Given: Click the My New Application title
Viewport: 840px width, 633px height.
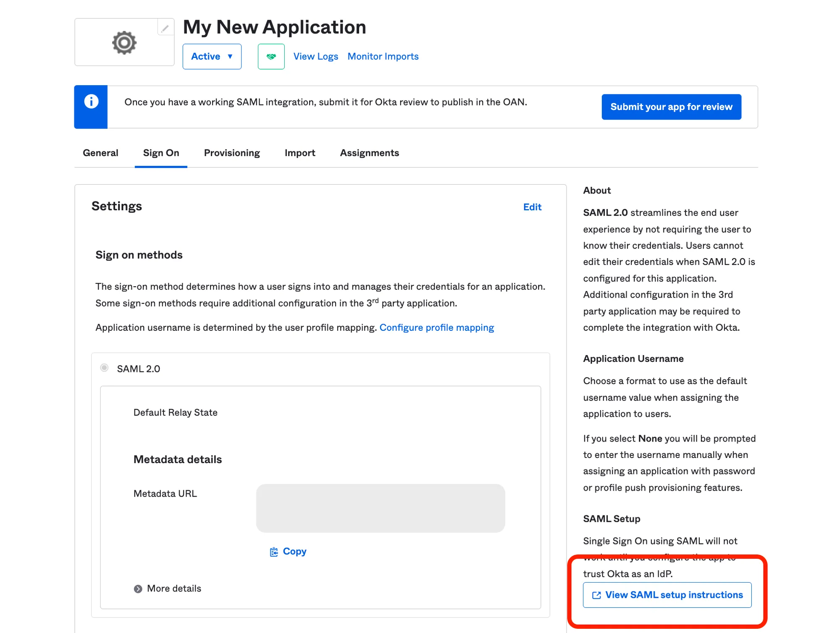Looking at the screenshot, I should pos(275,27).
